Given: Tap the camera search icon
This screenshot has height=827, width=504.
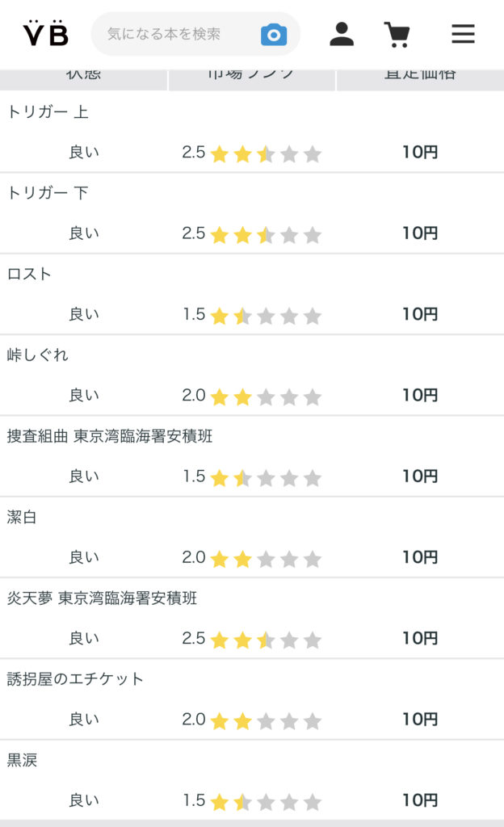Looking at the screenshot, I should [274, 34].
